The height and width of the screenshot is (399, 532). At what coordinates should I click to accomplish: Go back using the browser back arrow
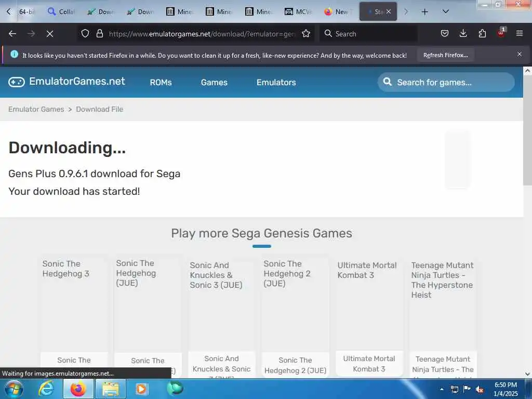click(x=12, y=34)
